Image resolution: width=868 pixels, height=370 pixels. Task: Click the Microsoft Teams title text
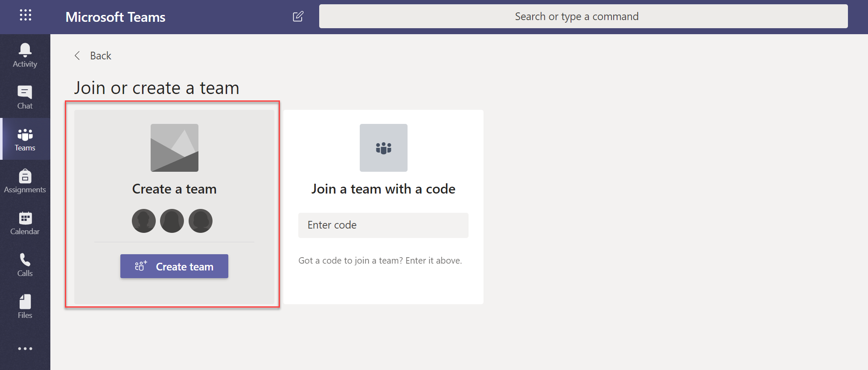pos(115,17)
